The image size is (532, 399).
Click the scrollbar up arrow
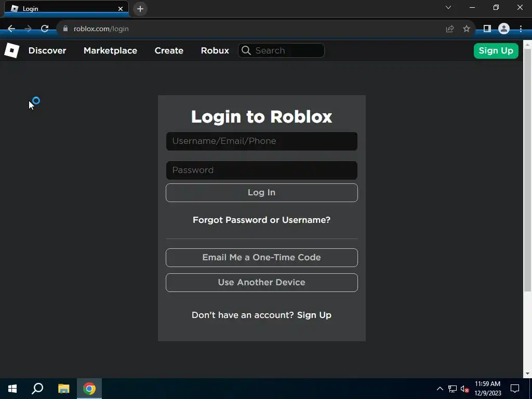tap(528, 44)
